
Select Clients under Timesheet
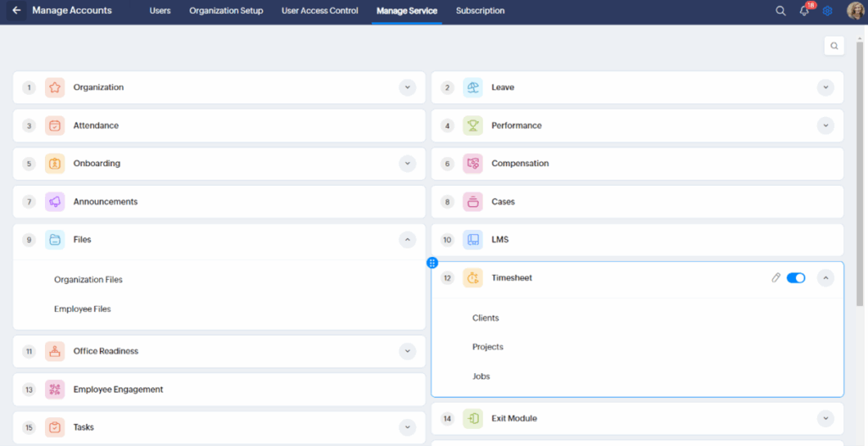click(x=486, y=318)
